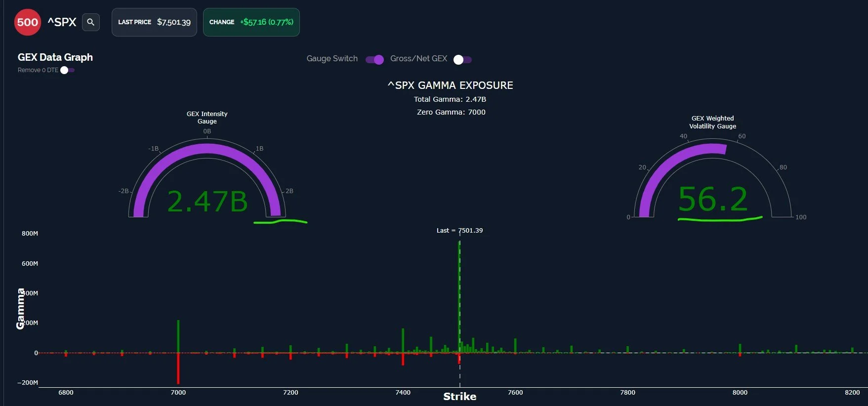Click the tall green bar at 7500 strike
The height and width of the screenshot is (406, 868).
pyautogui.click(x=459, y=296)
